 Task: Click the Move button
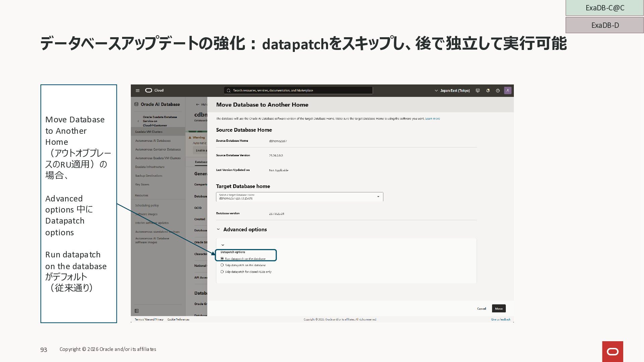coord(498,308)
